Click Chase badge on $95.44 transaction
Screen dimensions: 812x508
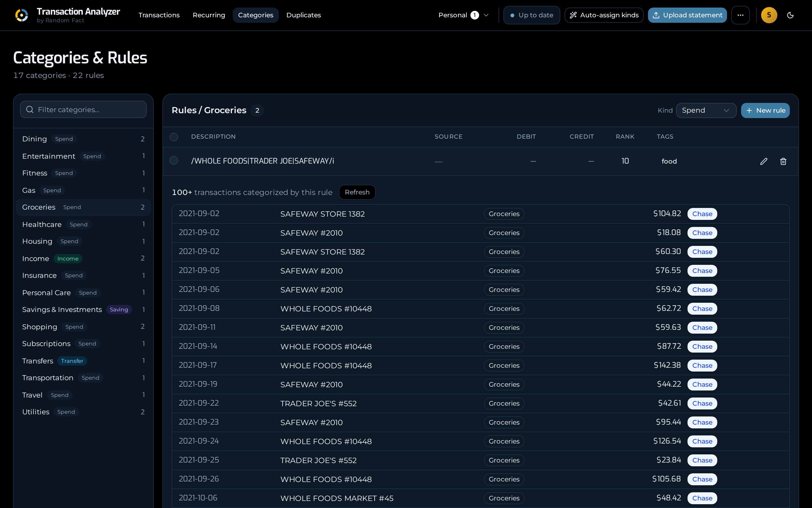tap(702, 422)
